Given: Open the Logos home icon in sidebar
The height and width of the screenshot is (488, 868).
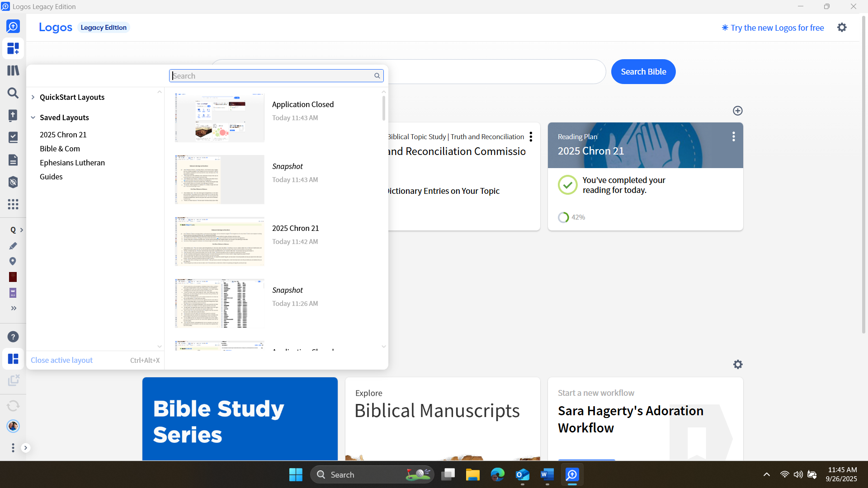Looking at the screenshot, I should [13, 27].
